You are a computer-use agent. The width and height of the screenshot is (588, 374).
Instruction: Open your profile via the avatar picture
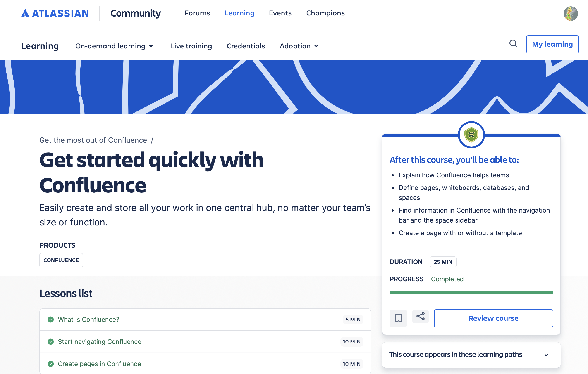coord(571,13)
